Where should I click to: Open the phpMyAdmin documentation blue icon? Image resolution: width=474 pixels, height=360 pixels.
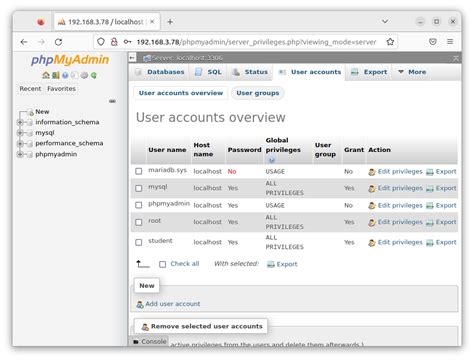65,75
